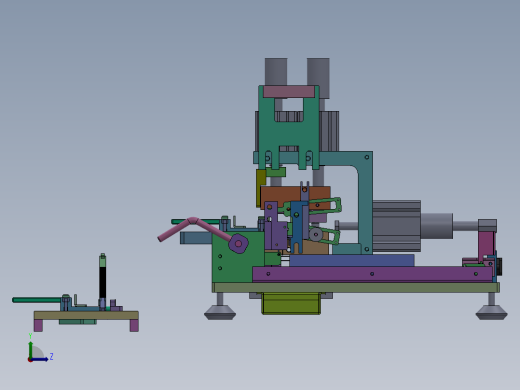
Task: Select the right purple leg of small fixture
Action: [134, 325]
